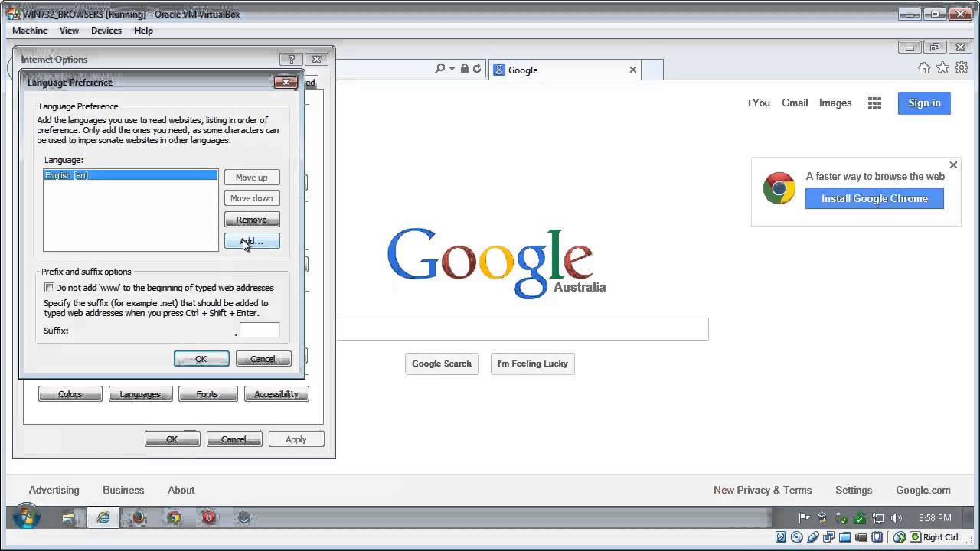Click OK in Internet Options window

pyautogui.click(x=172, y=439)
